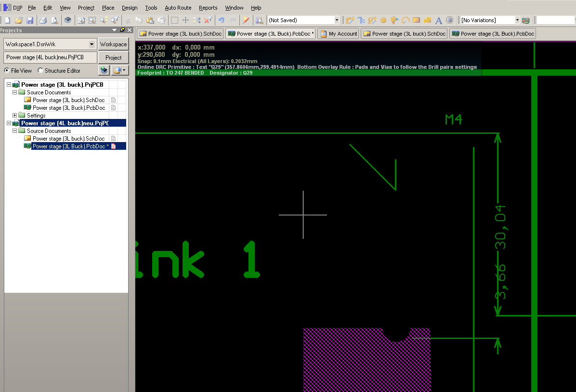Select Power stage (3L Buck).PcbDoc in the first project

pyautogui.click(x=69, y=108)
